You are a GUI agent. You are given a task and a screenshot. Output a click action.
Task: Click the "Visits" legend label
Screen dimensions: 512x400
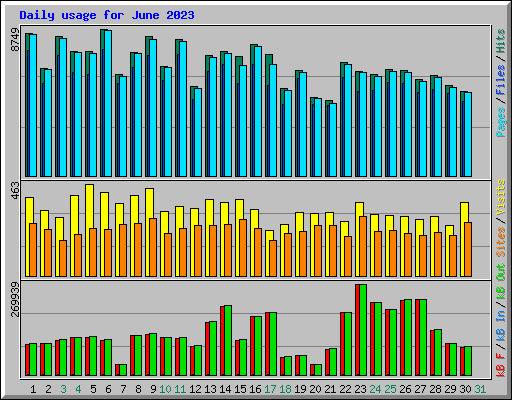[500, 197]
